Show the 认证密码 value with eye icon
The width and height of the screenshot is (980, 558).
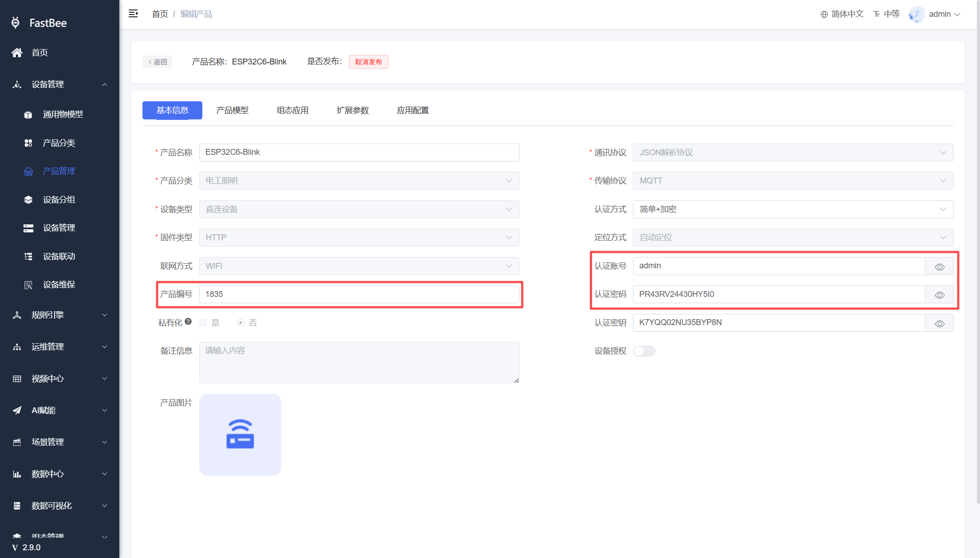(940, 295)
